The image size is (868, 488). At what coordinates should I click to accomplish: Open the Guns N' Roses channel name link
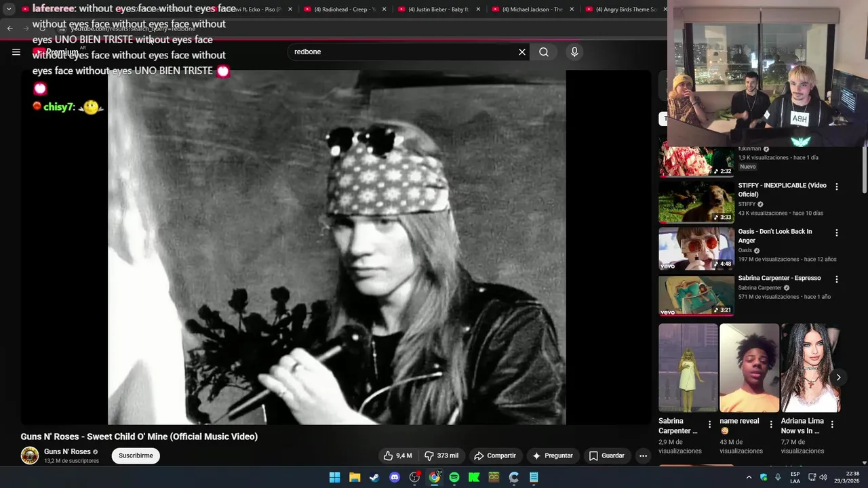(67, 451)
